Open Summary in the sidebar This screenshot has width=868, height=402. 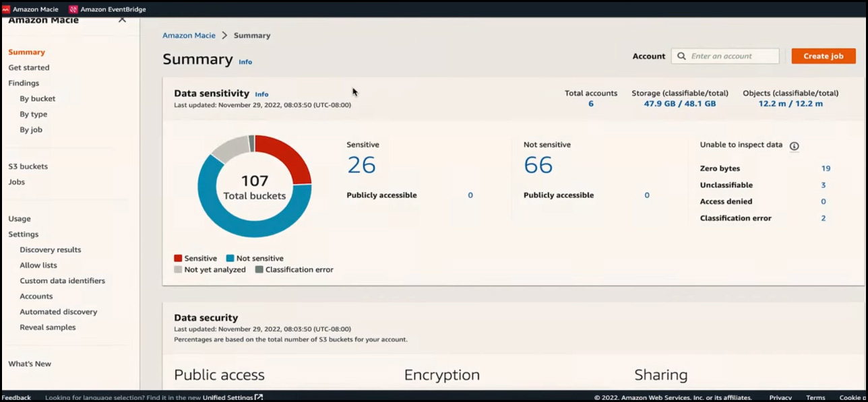26,52
